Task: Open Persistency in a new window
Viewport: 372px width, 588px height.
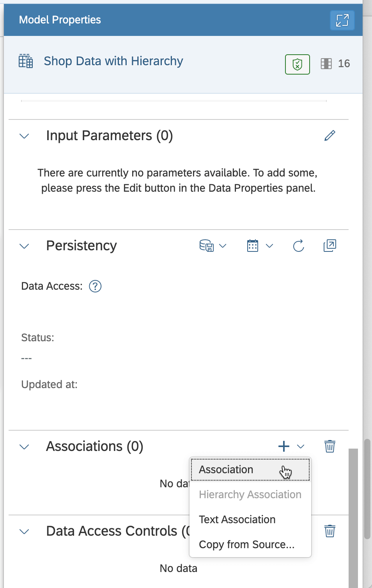Action: coord(329,246)
